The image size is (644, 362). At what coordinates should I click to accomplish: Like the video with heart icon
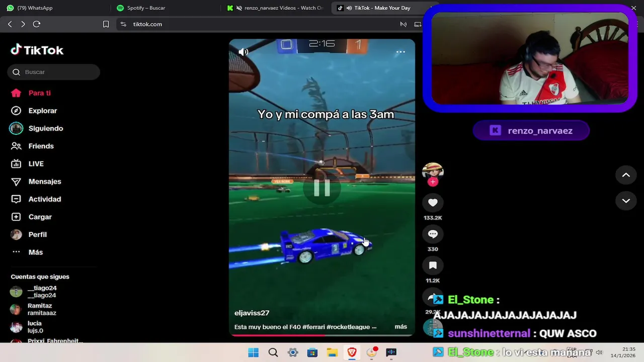coord(433,203)
